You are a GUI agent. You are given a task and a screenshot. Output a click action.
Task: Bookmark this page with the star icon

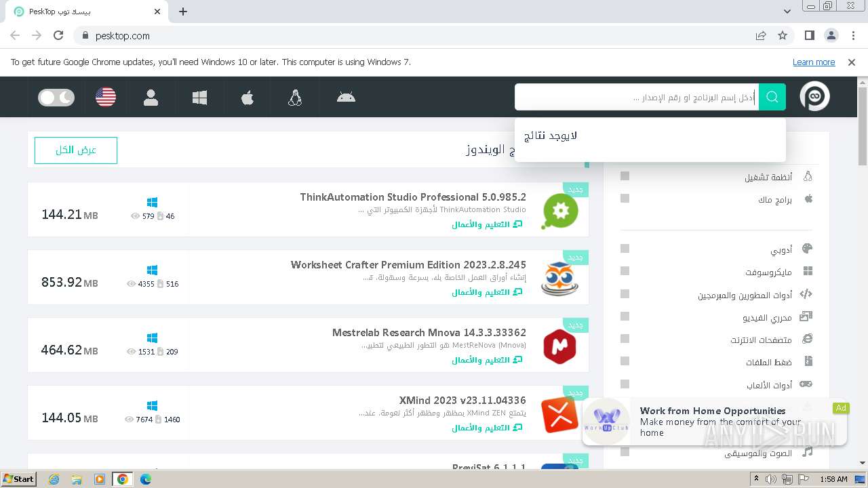(783, 35)
